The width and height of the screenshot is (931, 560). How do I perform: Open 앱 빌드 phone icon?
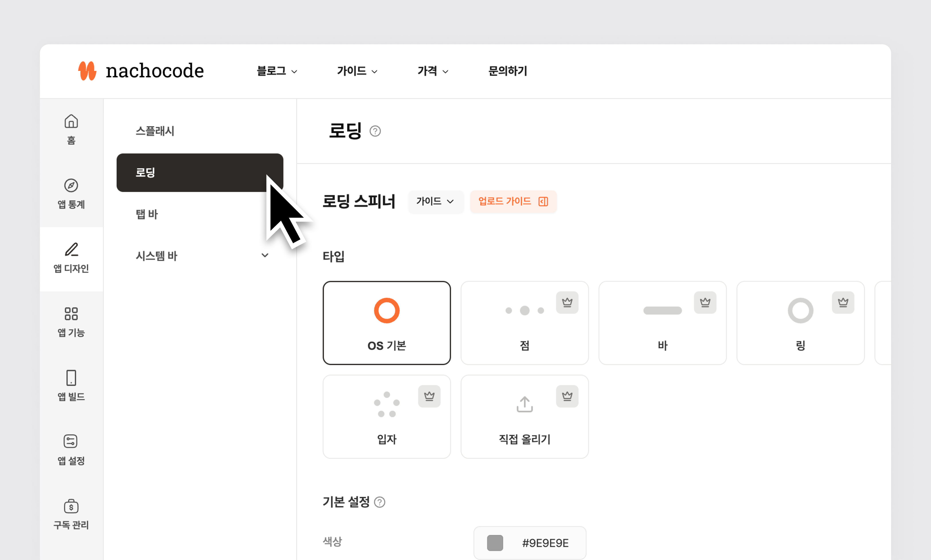point(71,378)
